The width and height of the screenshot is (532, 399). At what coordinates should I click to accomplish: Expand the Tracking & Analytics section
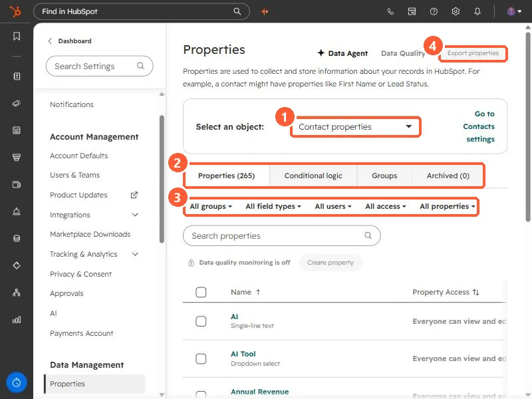135,254
